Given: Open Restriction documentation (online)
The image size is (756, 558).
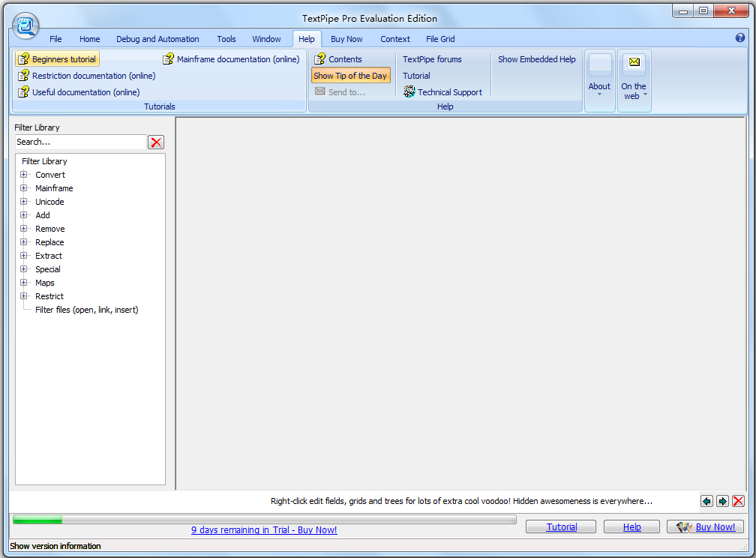Looking at the screenshot, I should (87, 76).
